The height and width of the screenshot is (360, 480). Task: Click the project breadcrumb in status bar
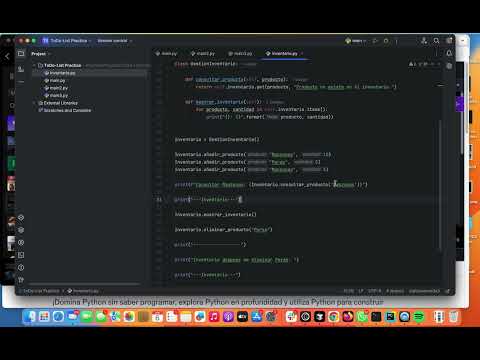(x=40, y=291)
